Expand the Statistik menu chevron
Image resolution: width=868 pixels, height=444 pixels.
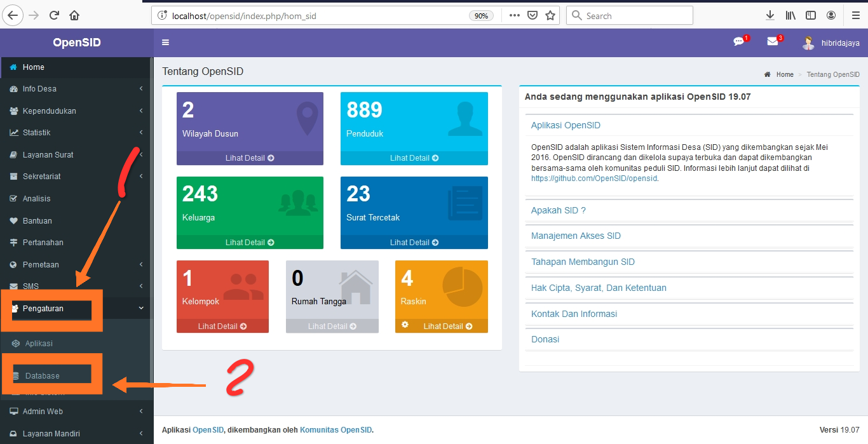141,133
